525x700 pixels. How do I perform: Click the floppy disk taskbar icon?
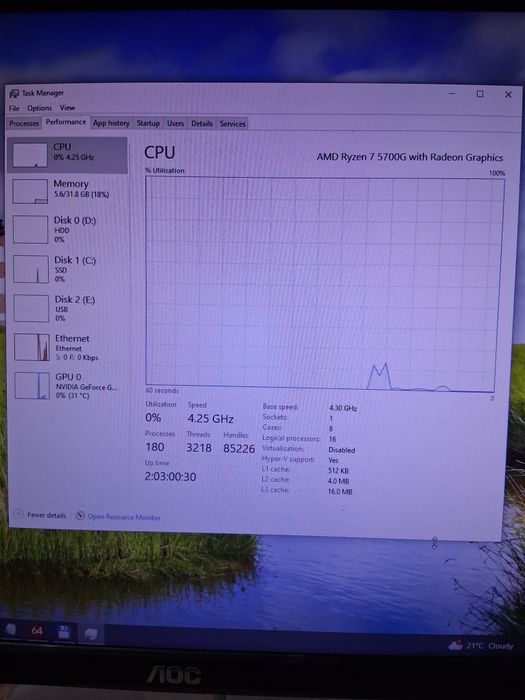click(64, 632)
